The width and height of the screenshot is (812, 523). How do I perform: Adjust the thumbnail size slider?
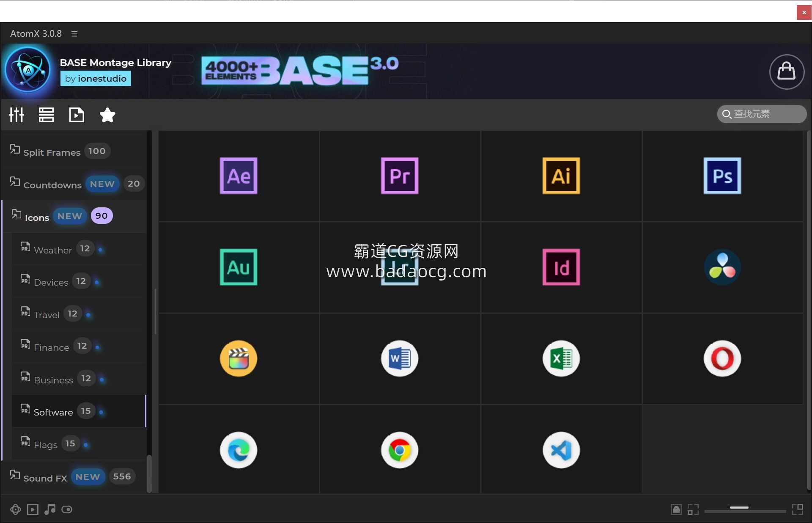tap(745, 509)
